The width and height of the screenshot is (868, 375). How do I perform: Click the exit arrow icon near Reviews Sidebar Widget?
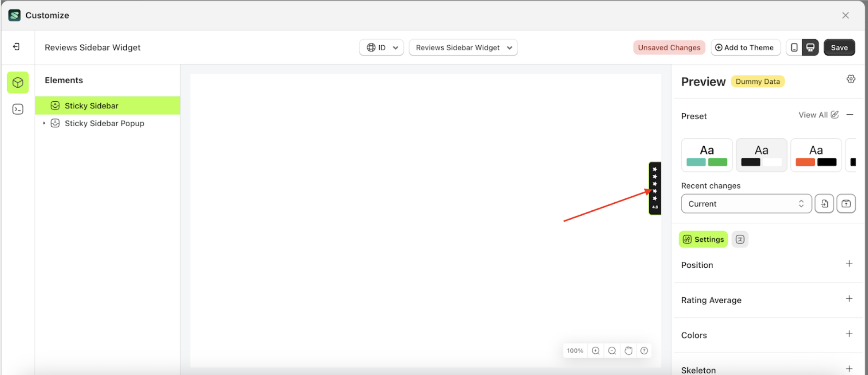pos(16,46)
